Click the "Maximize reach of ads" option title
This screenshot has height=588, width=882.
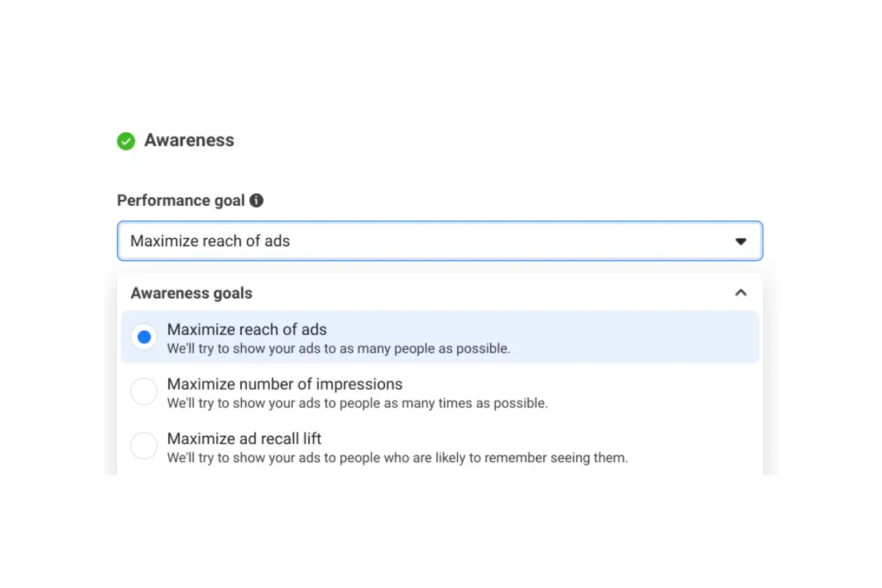[247, 330]
